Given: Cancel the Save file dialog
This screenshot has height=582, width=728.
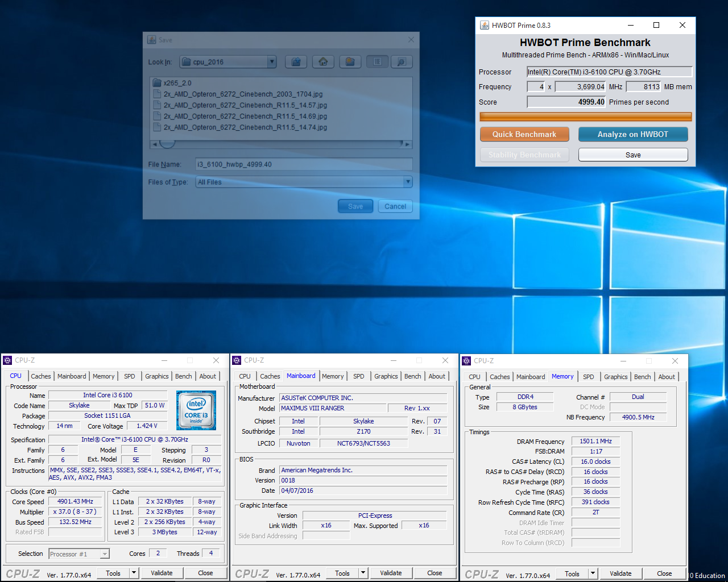Looking at the screenshot, I should 395,206.
